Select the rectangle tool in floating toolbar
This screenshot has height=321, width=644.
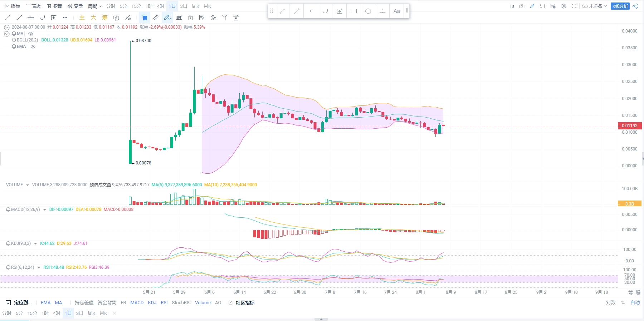[354, 11]
